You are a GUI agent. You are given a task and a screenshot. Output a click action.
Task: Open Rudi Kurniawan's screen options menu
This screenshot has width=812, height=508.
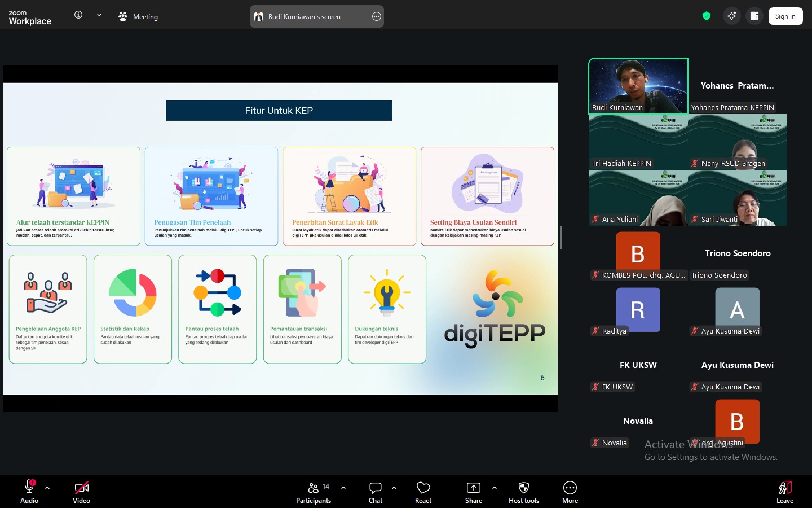click(x=377, y=16)
